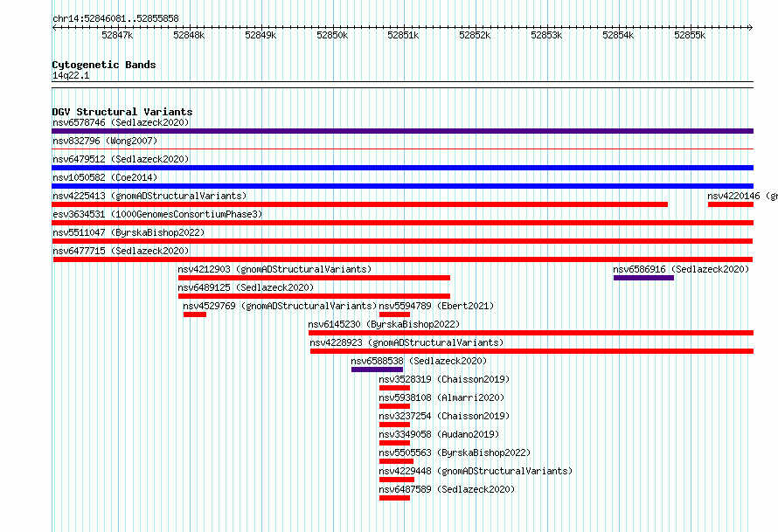The height and width of the screenshot is (532, 778).
Task: Click the 52851k ruler tick label
Action: [x=403, y=35]
